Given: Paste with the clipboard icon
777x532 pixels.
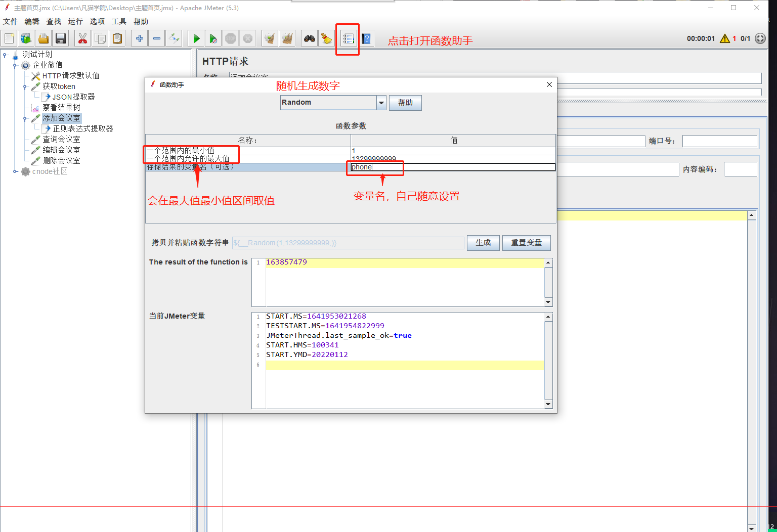Looking at the screenshot, I should click(117, 38).
